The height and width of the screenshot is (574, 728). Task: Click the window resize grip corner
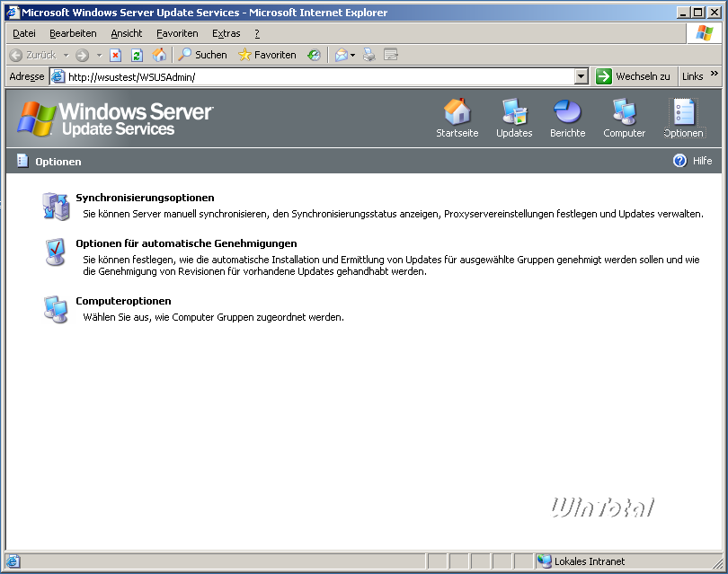coord(718,563)
